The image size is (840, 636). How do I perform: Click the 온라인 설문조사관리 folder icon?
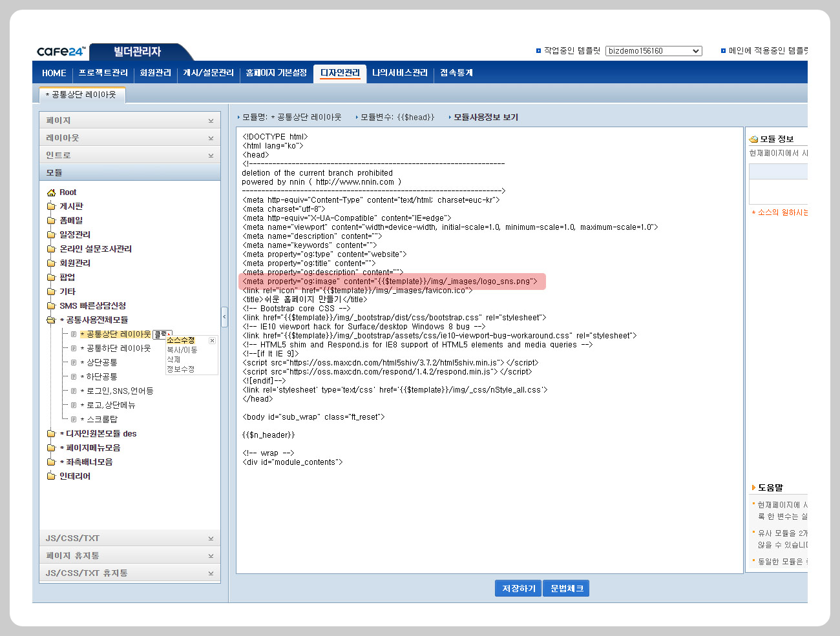tap(51, 249)
